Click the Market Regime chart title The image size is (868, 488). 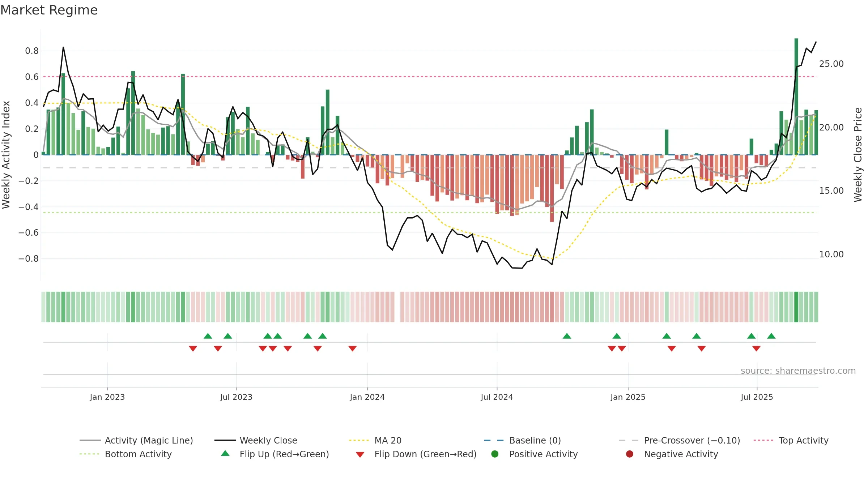(x=49, y=10)
